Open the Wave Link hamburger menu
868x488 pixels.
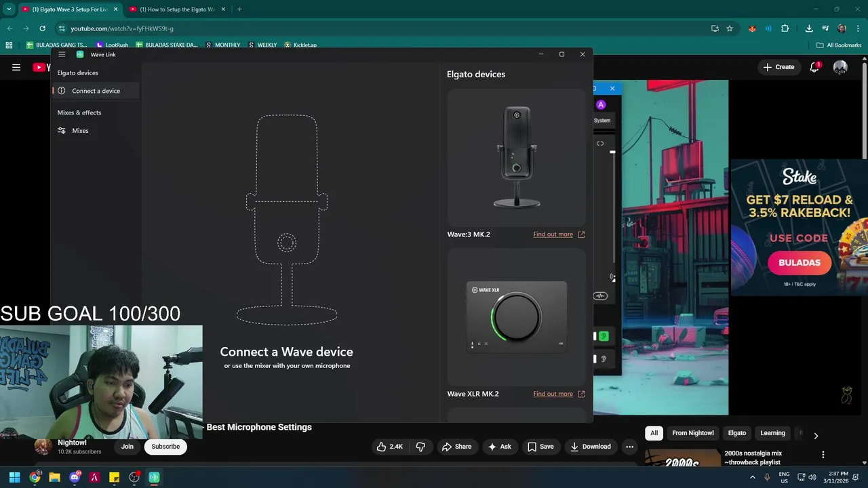[x=62, y=54]
